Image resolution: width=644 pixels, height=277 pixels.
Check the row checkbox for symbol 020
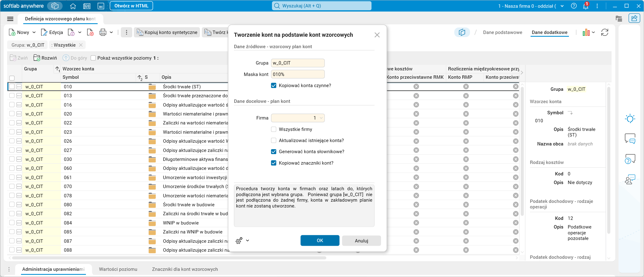point(12,114)
